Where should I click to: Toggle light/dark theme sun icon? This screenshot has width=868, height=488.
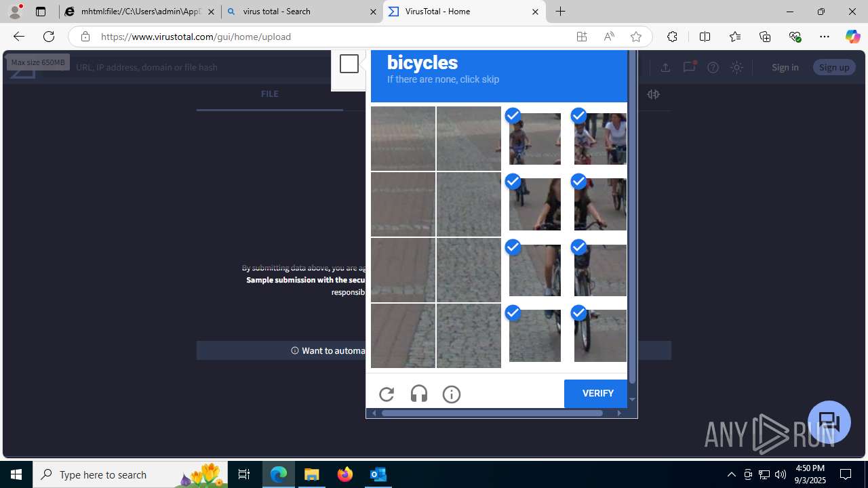pos(736,67)
